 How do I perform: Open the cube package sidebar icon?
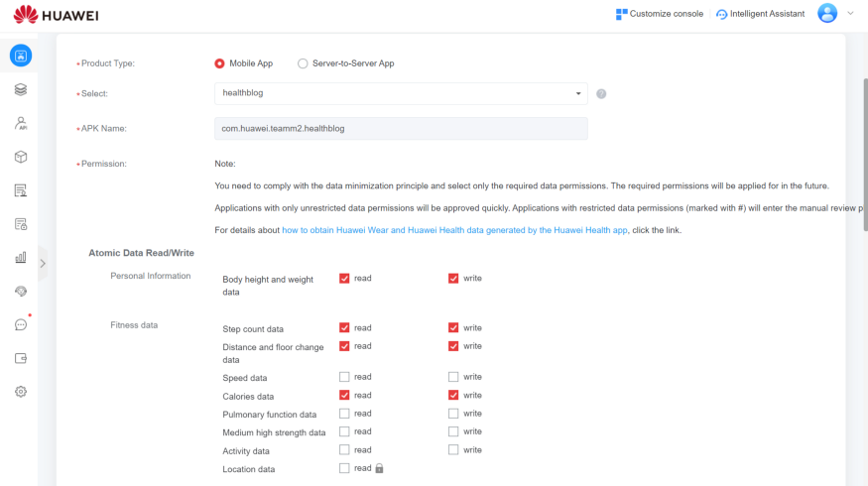(x=21, y=157)
